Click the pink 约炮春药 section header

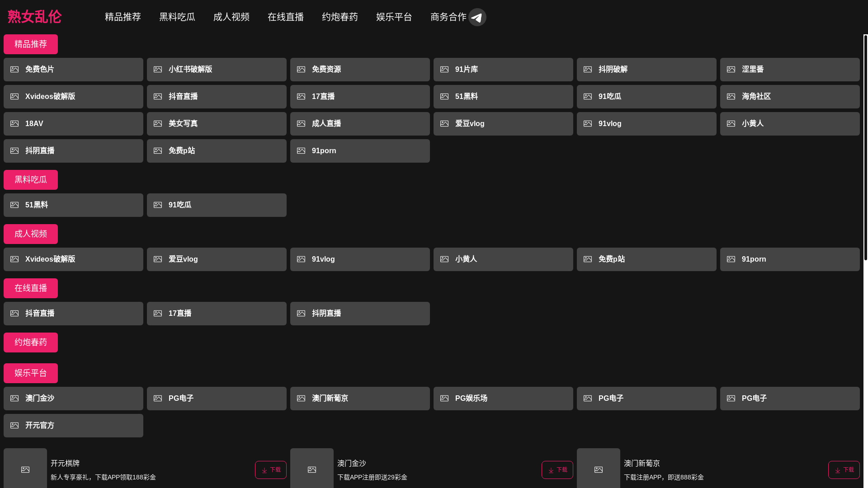tap(31, 343)
